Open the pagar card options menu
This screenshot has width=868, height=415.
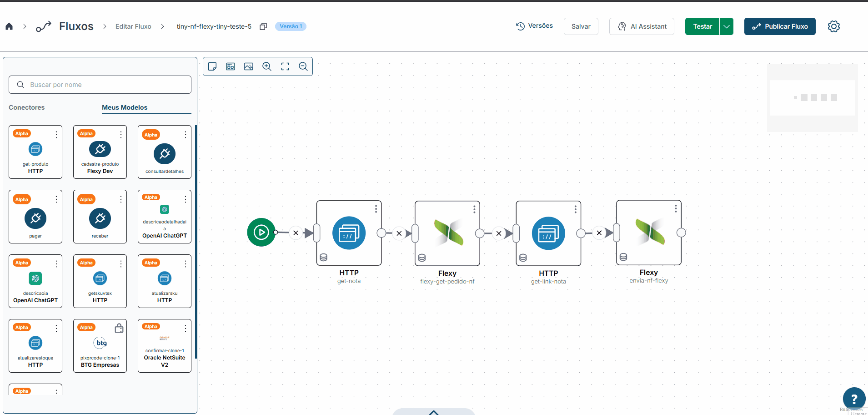click(x=56, y=199)
